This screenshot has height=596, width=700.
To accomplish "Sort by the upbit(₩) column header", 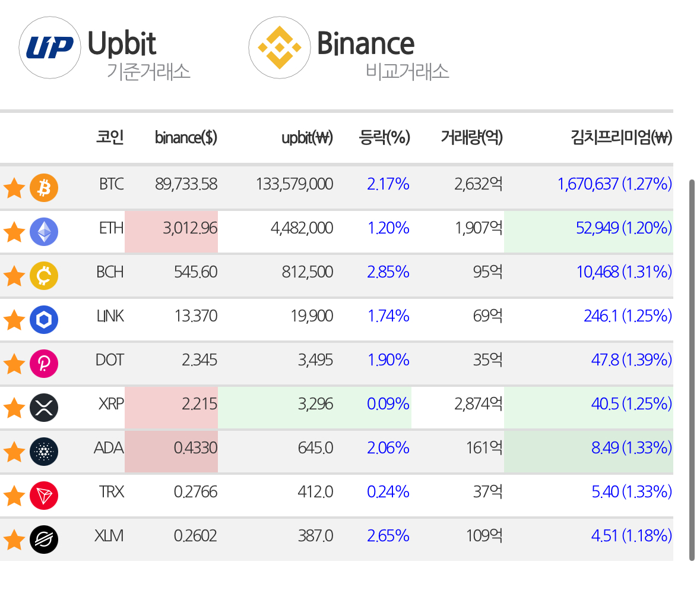I will click(307, 137).
